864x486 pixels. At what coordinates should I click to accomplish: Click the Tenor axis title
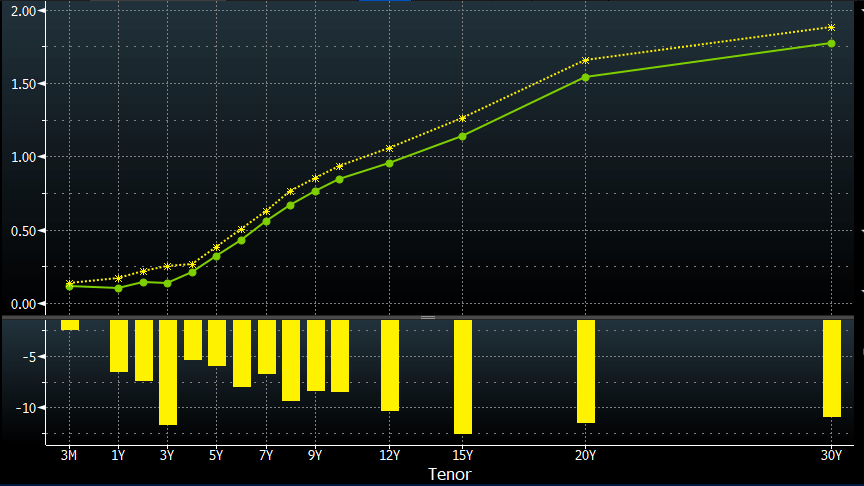[450, 474]
